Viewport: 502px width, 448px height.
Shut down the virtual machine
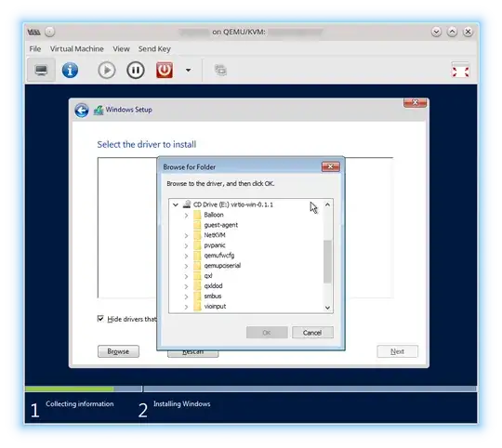click(165, 70)
